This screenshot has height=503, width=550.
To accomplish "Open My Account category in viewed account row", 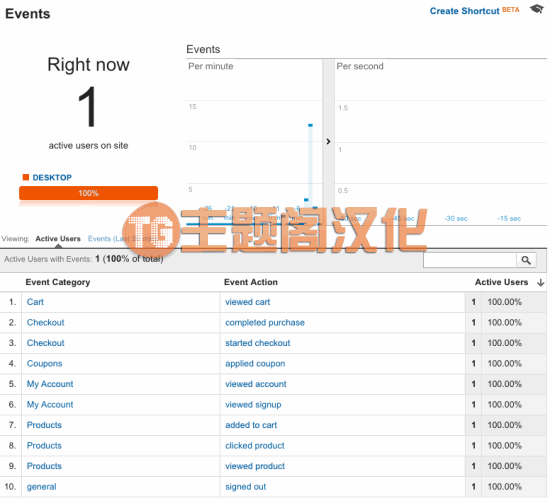I will [50, 384].
